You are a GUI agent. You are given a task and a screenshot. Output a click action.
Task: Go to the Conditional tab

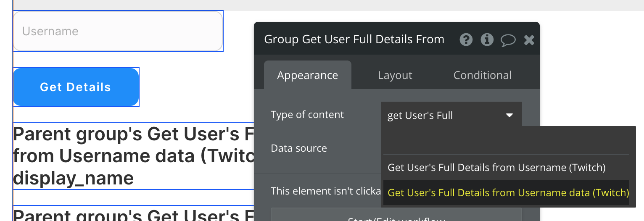tap(482, 75)
